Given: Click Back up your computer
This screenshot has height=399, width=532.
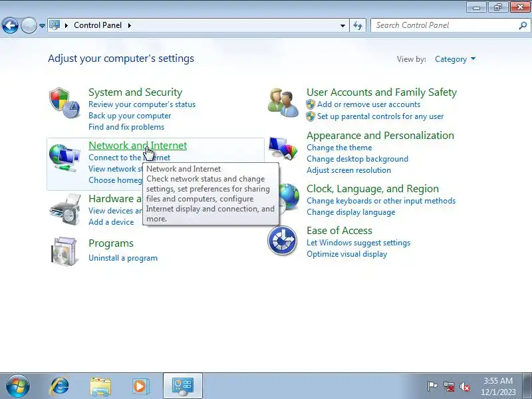Looking at the screenshot, I should [x=130, y=116].
